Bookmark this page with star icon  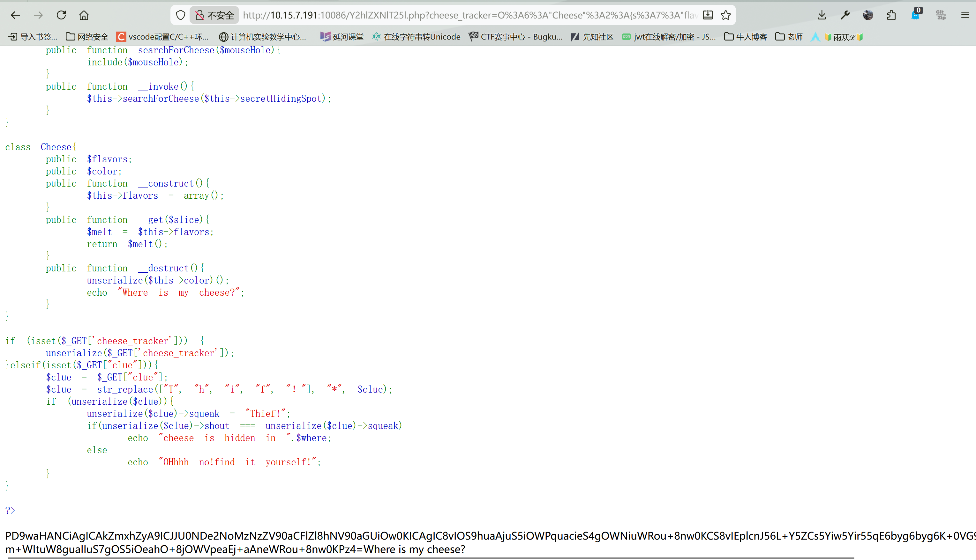coord(726,15)
